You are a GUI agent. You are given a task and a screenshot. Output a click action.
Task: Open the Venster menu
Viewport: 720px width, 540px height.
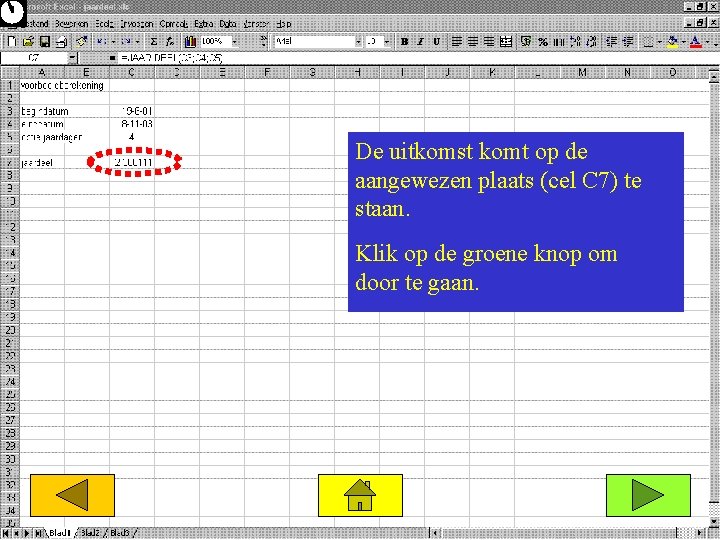[x=256, y=24]
